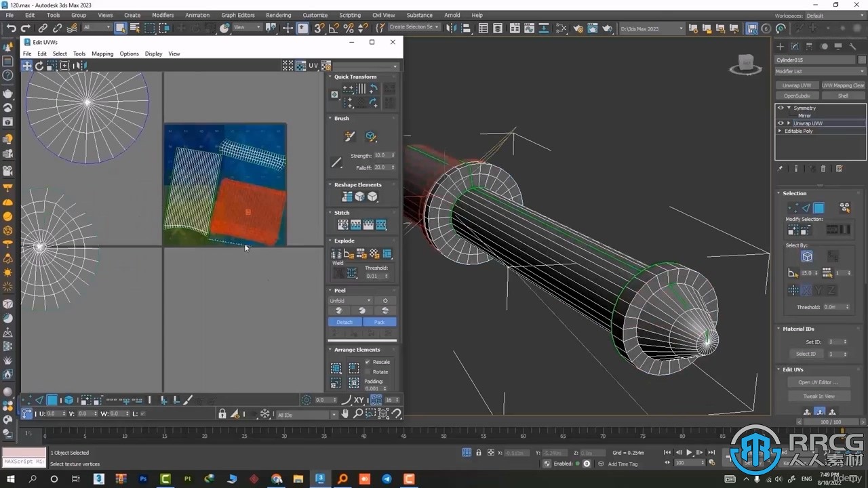The height and width of the screenshot is (488, 868).
Task: Select the Freeform Mode tool in Edit UVWs
Action: coord(65,66)
